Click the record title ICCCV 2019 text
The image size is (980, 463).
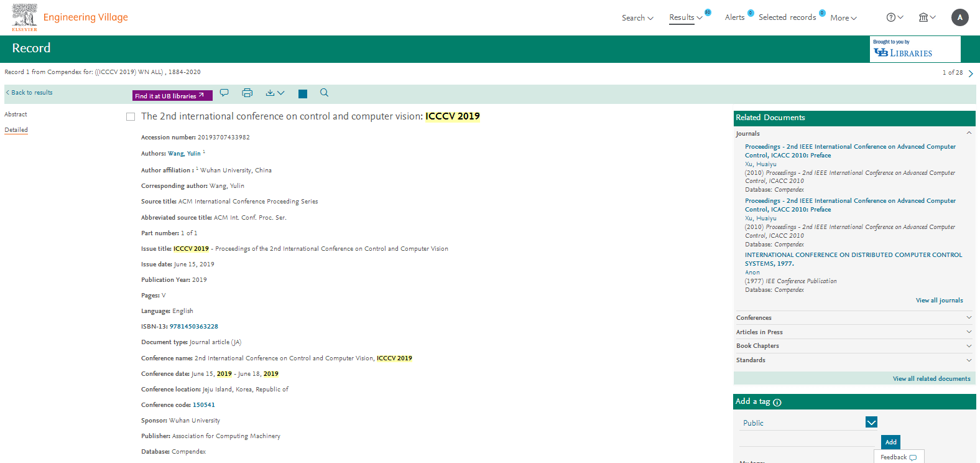453,116
